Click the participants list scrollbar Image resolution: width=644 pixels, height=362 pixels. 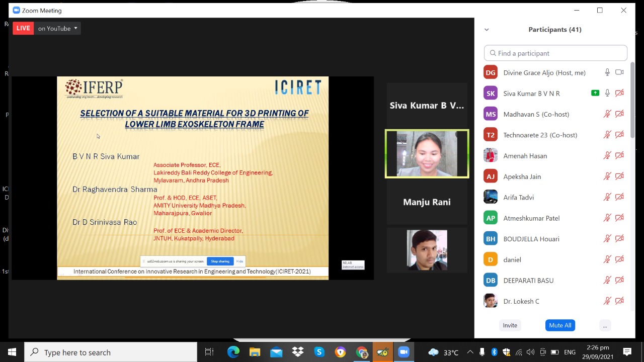[632, 101]
